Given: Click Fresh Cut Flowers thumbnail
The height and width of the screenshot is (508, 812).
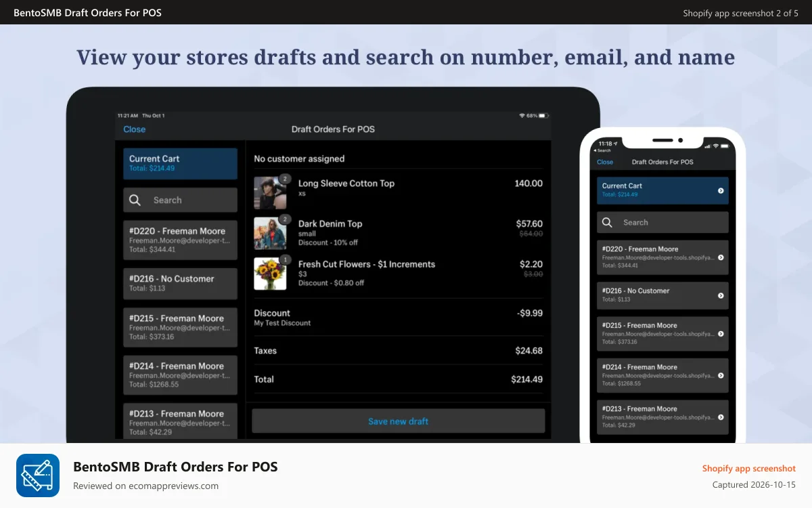Looking at the screenshot, I should point(270,274).
